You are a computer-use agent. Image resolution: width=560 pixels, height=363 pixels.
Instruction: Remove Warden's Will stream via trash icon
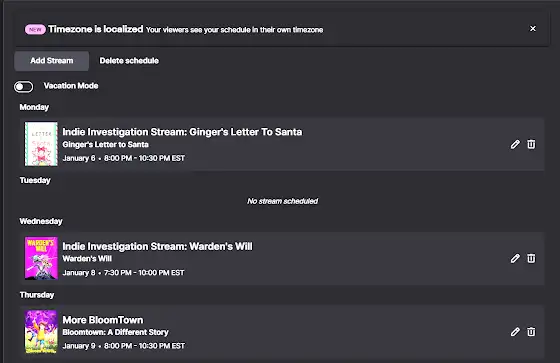(x=531, y=259)
